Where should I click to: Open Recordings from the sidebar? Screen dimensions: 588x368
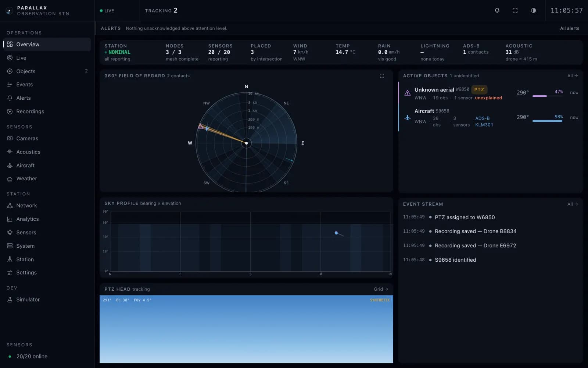click(x=47, y=111)
